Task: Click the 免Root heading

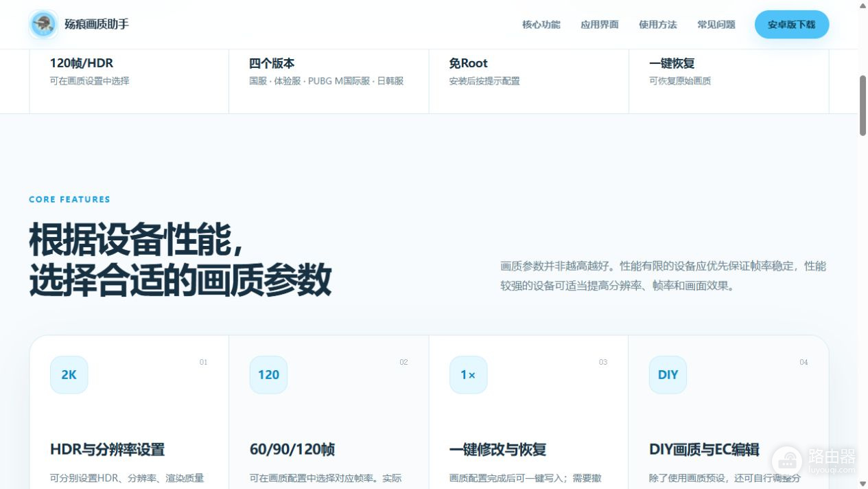Action: pyautogui.click(x=469, y=63)
